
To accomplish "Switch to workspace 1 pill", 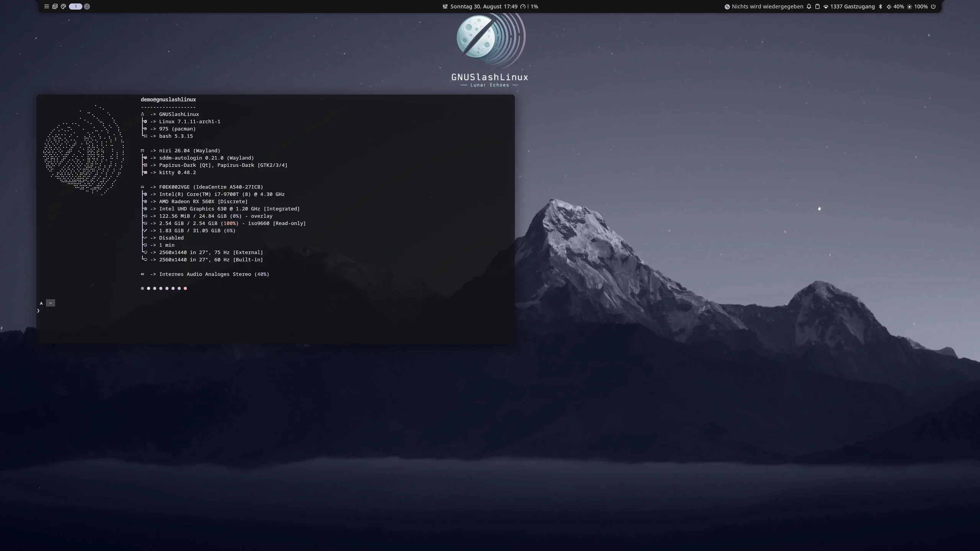I will (x=75, y=7).
